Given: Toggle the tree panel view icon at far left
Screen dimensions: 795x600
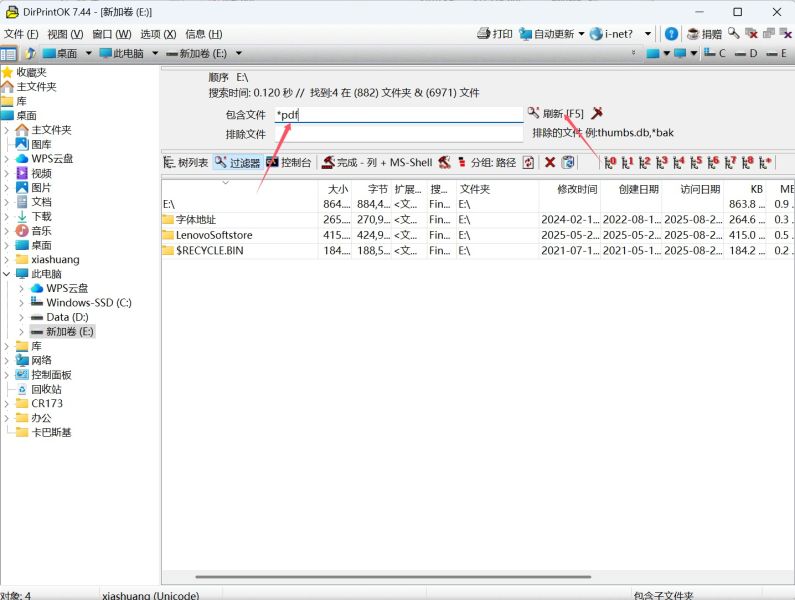Looking at the screenshot, I should pyautogui.click(x=8, y=53).
